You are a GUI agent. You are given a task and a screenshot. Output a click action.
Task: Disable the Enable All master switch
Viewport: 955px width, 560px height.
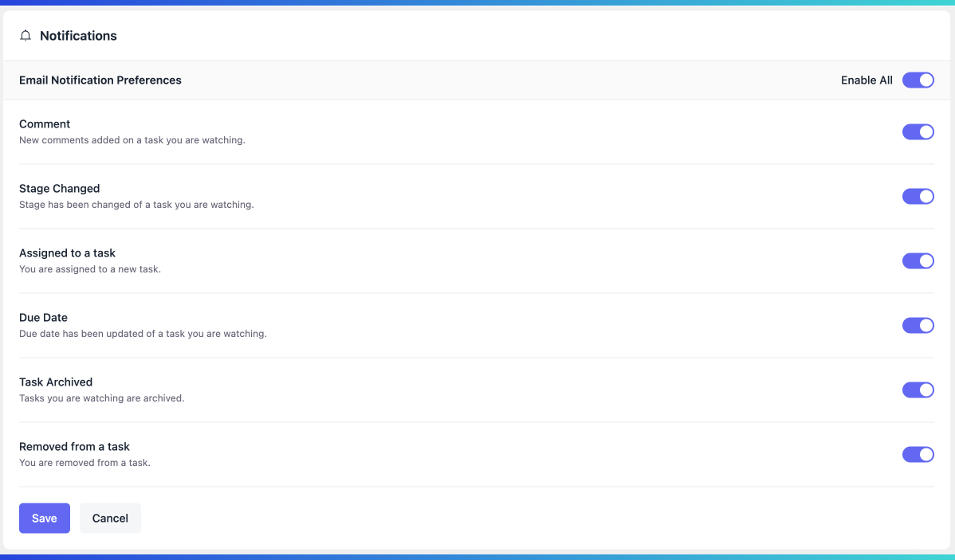coord(918,80)
